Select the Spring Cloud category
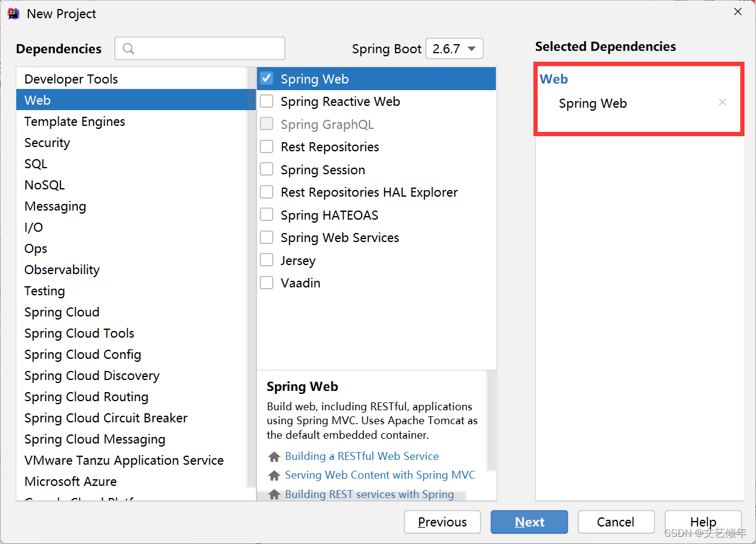This screenshot has height=544, width=756. point(132,312)
